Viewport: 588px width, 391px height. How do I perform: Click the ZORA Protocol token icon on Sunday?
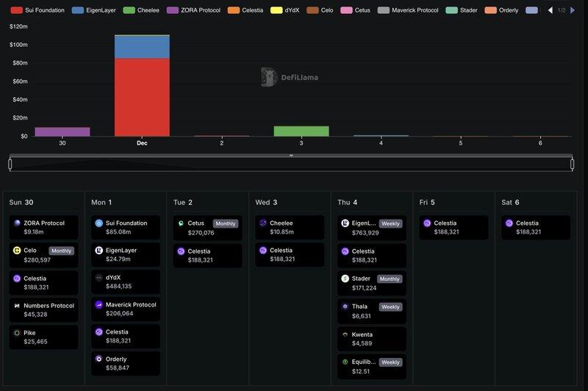coord(17,223)
